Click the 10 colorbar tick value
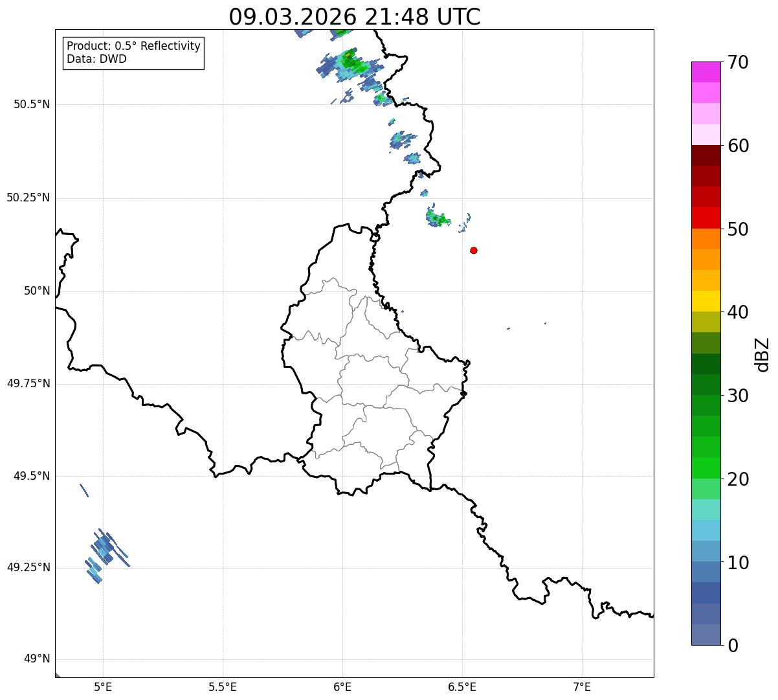Screen dimensions: 778x700 point(738,563)
